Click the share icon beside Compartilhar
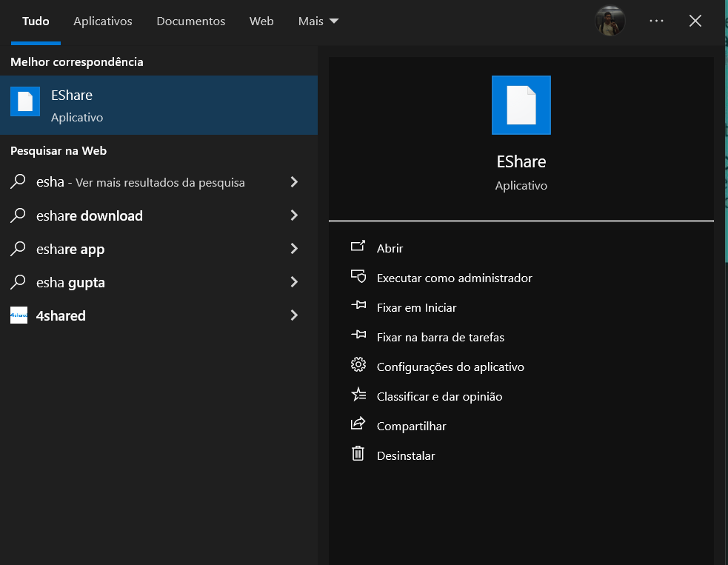 pyautogui.click(x=358, y=424)
